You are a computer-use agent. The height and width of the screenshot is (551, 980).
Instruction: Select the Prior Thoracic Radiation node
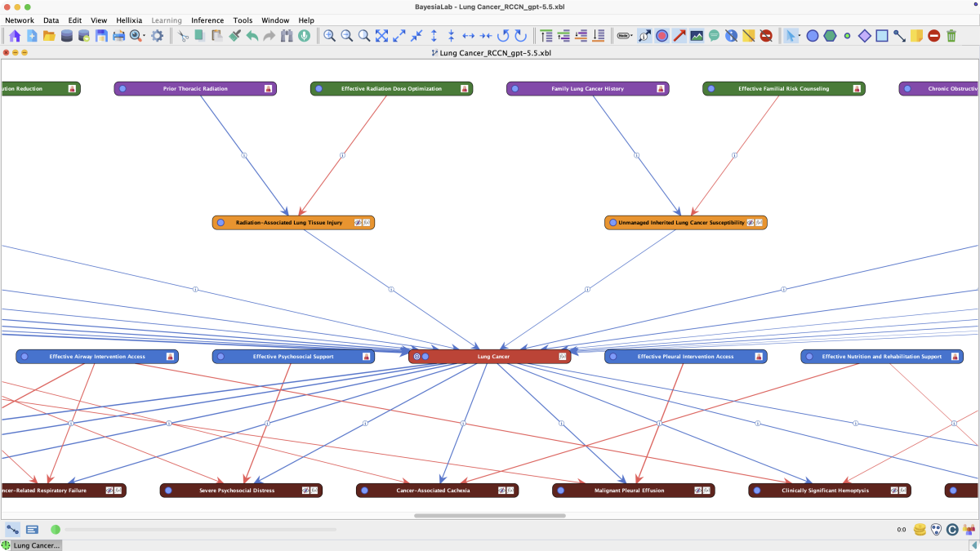coord(195,89)
